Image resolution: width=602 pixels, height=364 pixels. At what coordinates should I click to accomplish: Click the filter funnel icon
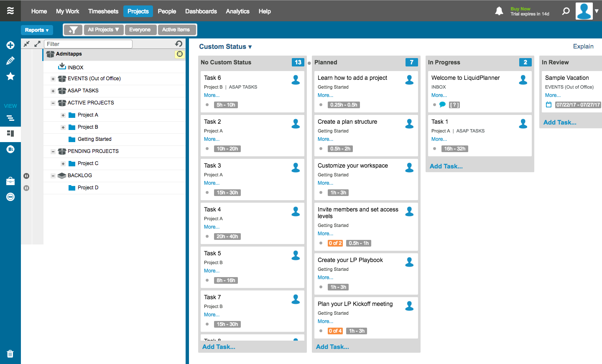(73, 30)
